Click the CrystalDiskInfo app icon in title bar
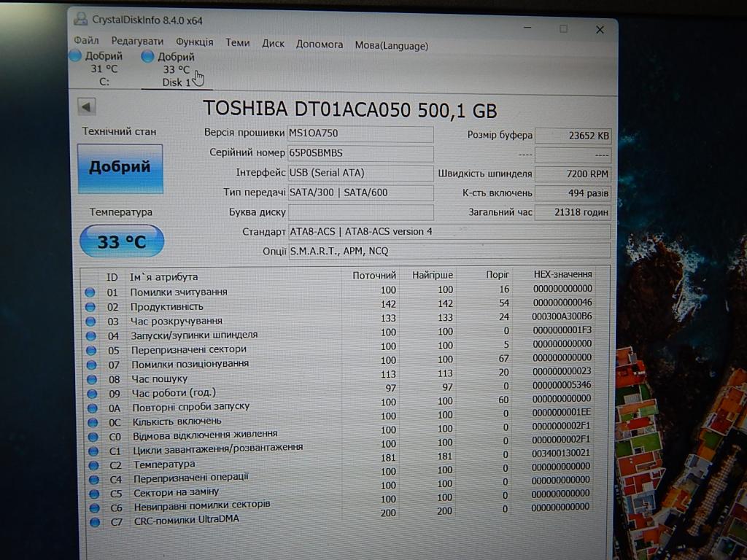 coord(80,19)
